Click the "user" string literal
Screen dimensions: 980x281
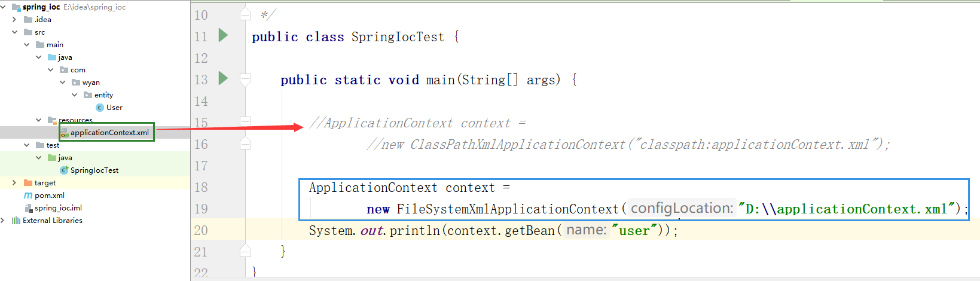[634, 230]
